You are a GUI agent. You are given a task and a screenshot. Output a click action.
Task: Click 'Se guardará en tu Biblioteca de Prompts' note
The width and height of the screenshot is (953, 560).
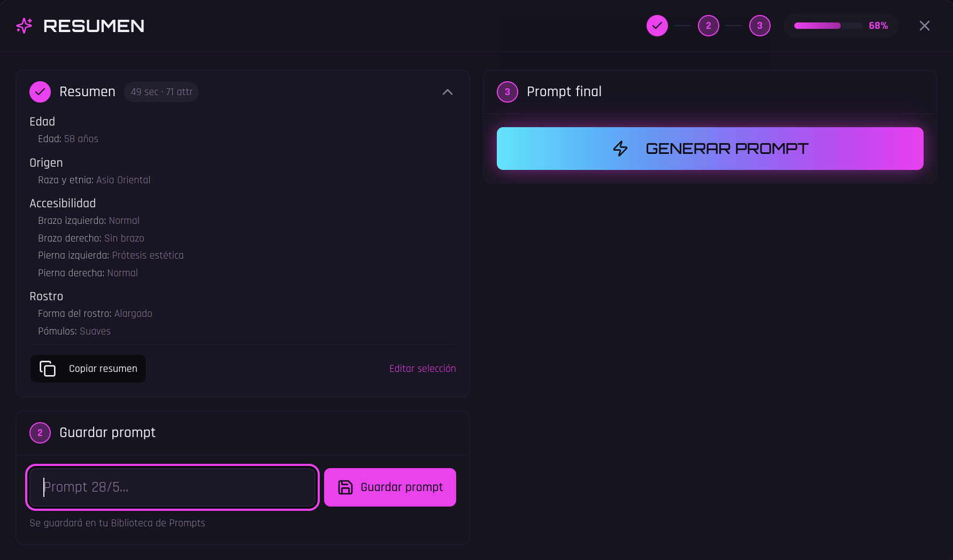[117, 523]
